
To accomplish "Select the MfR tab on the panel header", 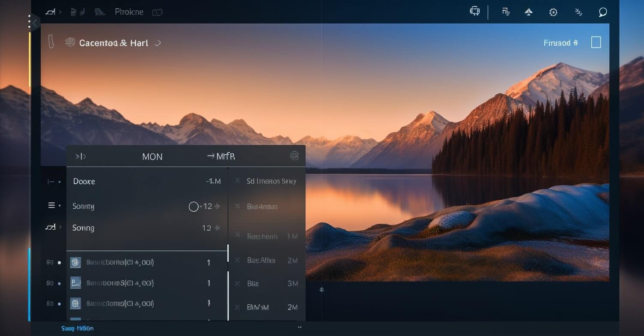I will (226, 156).
